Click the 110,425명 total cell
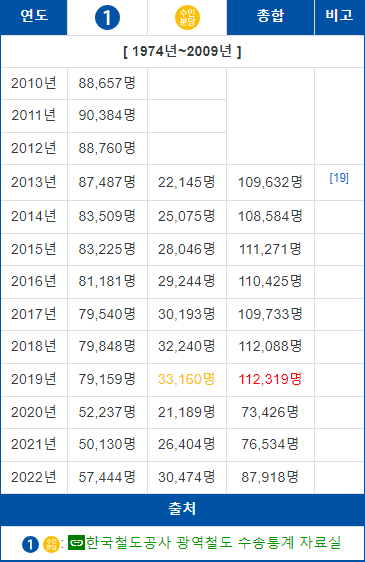 270,281
